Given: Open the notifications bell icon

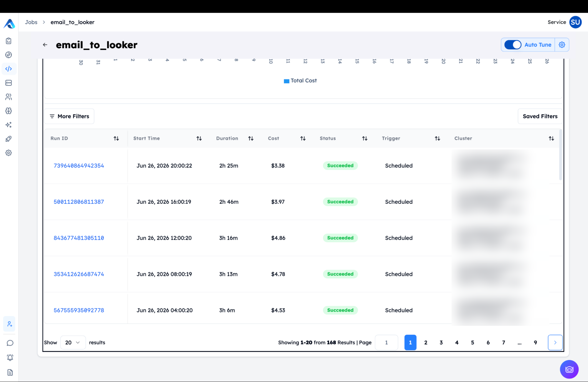Looking at the screenshot, I should (x=10, y=358).
